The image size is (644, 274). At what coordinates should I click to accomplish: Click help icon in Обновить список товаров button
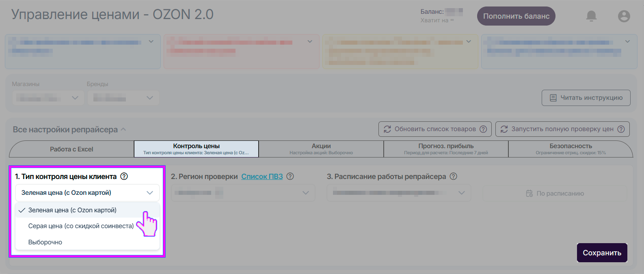click(x=483, y=129)
